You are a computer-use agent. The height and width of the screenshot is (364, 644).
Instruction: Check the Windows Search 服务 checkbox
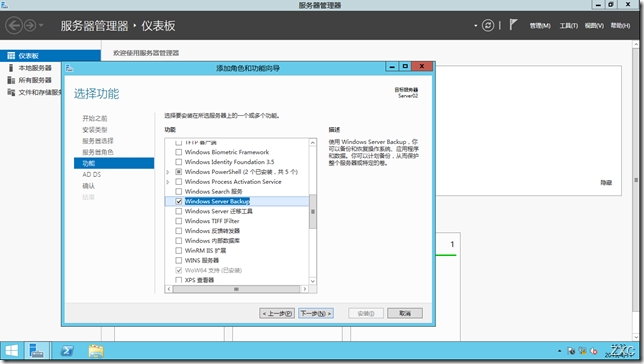pos(178,191)
